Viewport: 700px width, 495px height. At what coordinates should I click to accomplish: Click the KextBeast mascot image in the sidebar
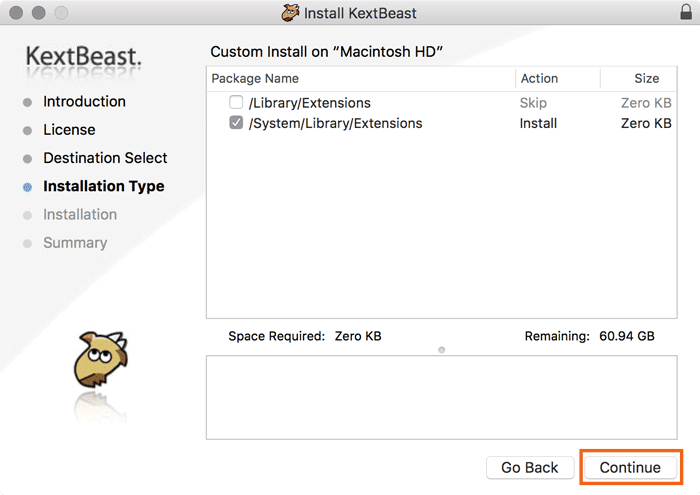(x=101, y=359)
